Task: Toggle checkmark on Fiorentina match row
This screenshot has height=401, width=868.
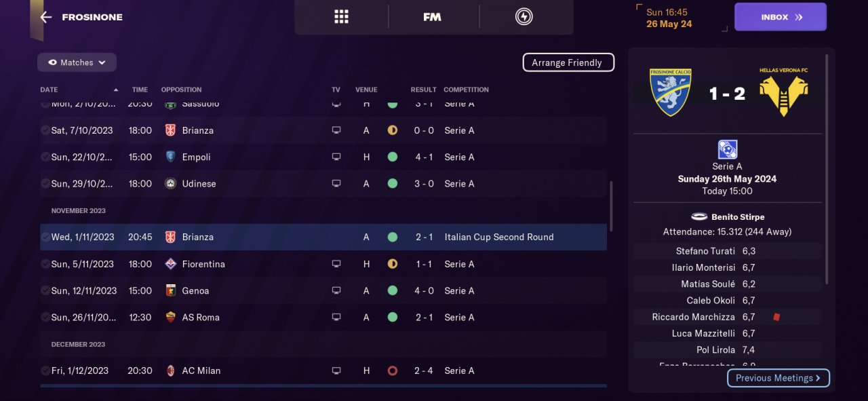Action: (x=45, y=264)
